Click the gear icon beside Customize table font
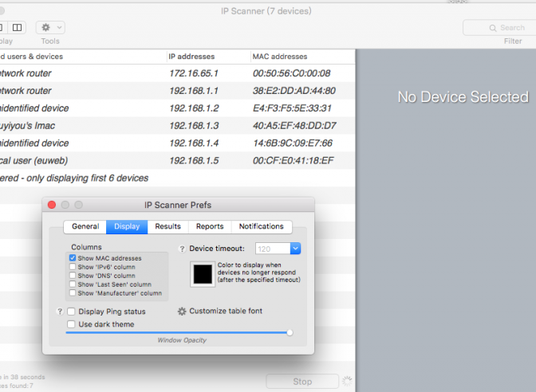This screenshot has height=392, width=536. tap(182, 311)
